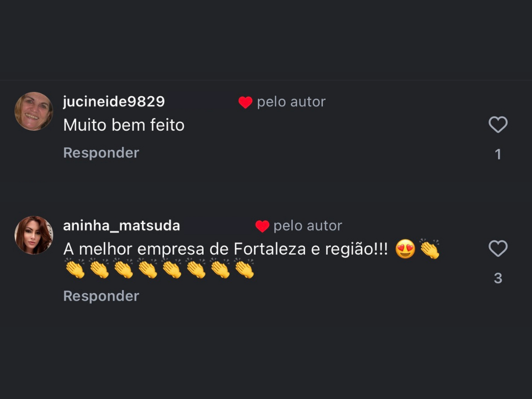Image resolution: width=532 pixels, height=399 pixels.
Task: Click red heart beside aninha_matsuda's "pelo autor"
Action: coord(262,227)
